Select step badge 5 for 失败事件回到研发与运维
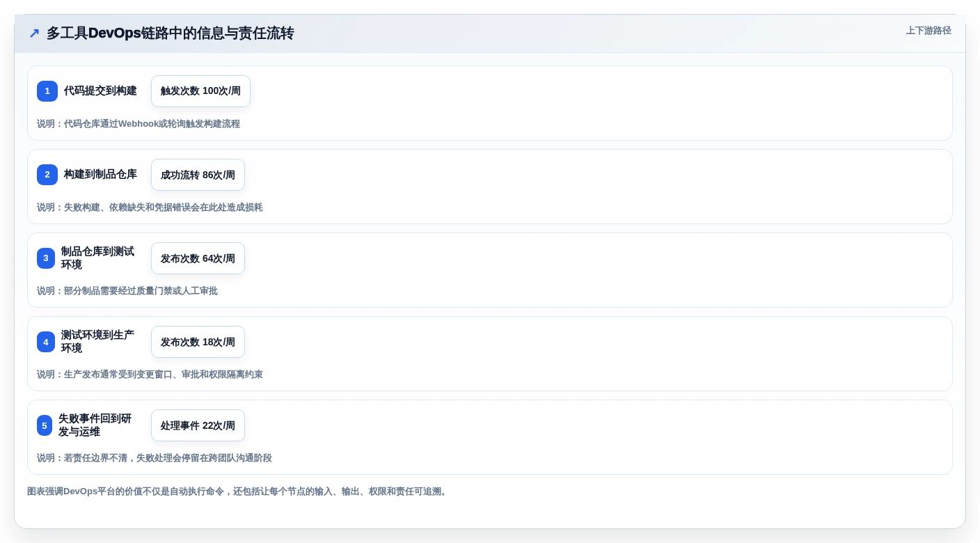This screenshot has height=543, width=980. point(45,425)
